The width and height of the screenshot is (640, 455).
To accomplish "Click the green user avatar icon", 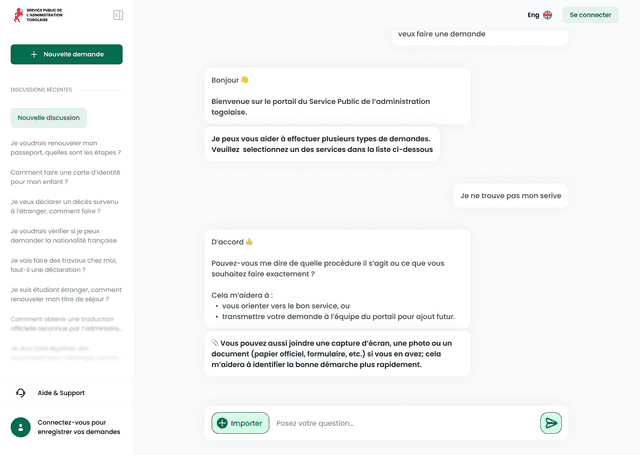I will [x=20, y=427].
